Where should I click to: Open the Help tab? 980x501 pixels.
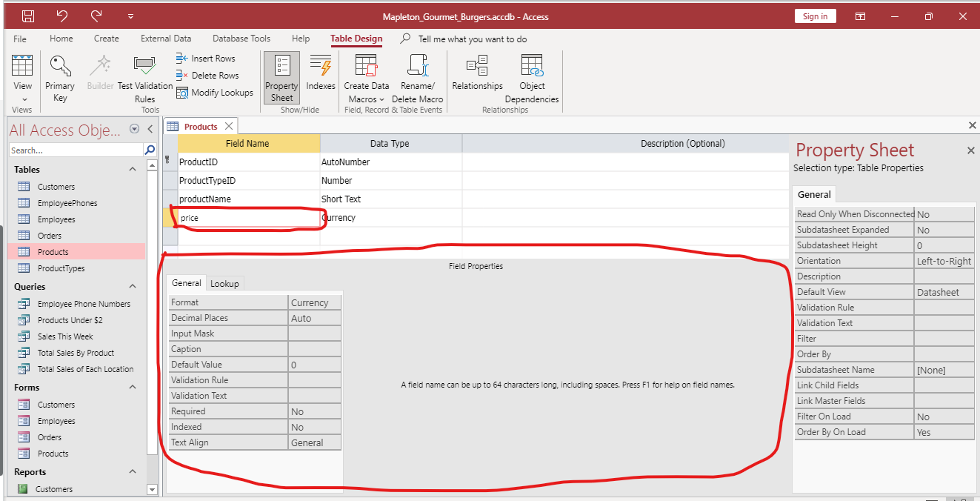301,39
